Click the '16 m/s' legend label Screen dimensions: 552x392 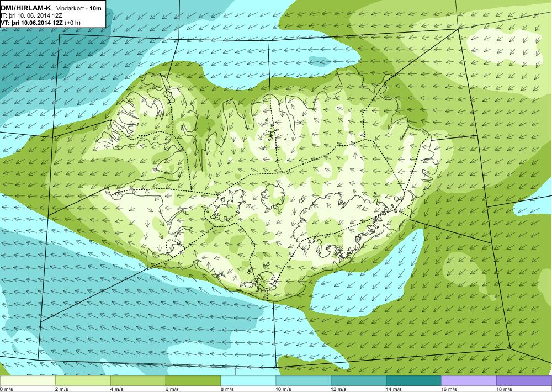pos(449,389)
